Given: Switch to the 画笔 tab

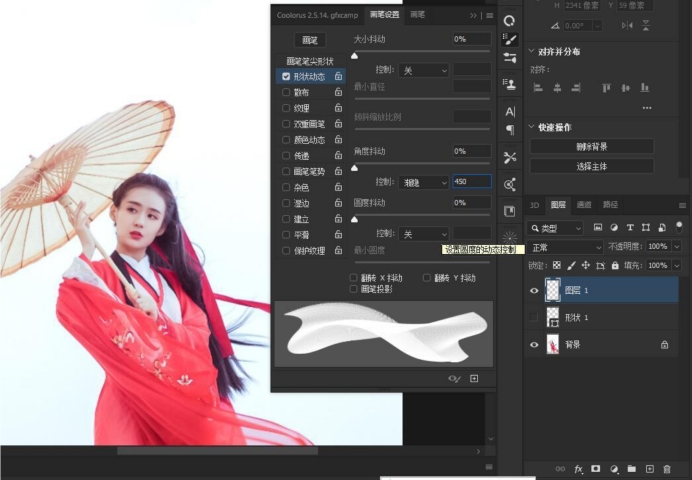Looking at the screenshot, I should [417, 15].
